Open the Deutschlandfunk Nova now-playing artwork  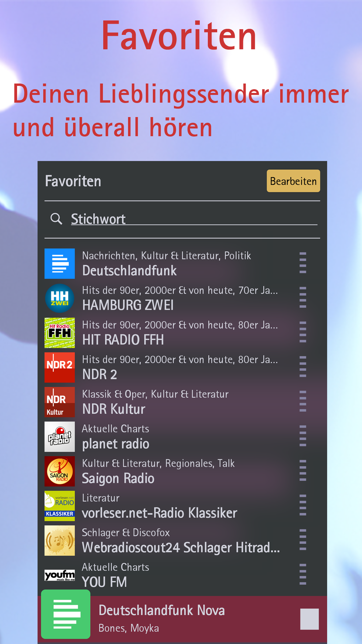[66, 614]
